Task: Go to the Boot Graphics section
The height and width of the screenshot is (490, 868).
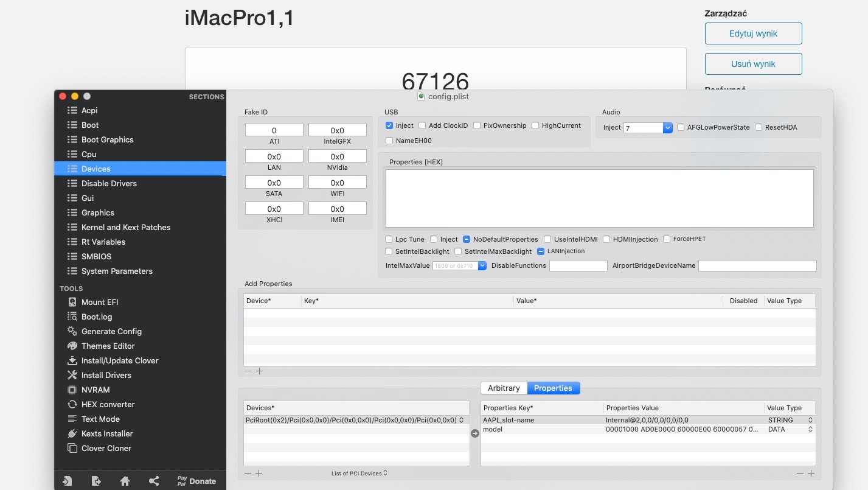Action: (107, 140)
